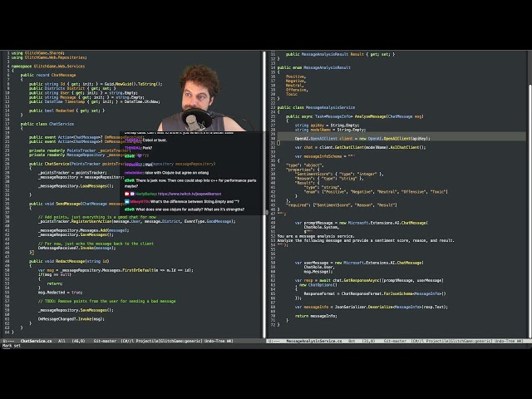The width and height of the screenshot is (532, 399).
Task: Click the 'JsonSerializer.Deserialize' line
Action: pos(372,307)
